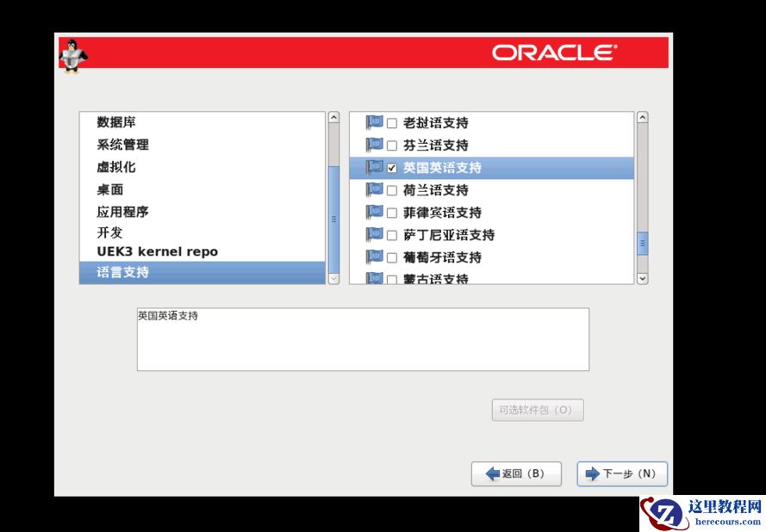This screenshot has height=532, width=766.
Task: Proceed with the 下一步 (N) button
Action: (622, 474)
